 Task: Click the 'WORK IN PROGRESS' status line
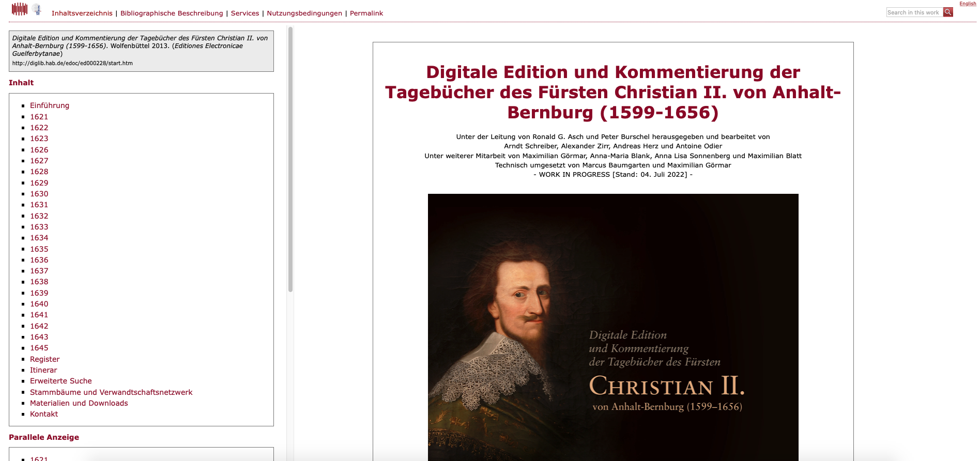[613, 175]
